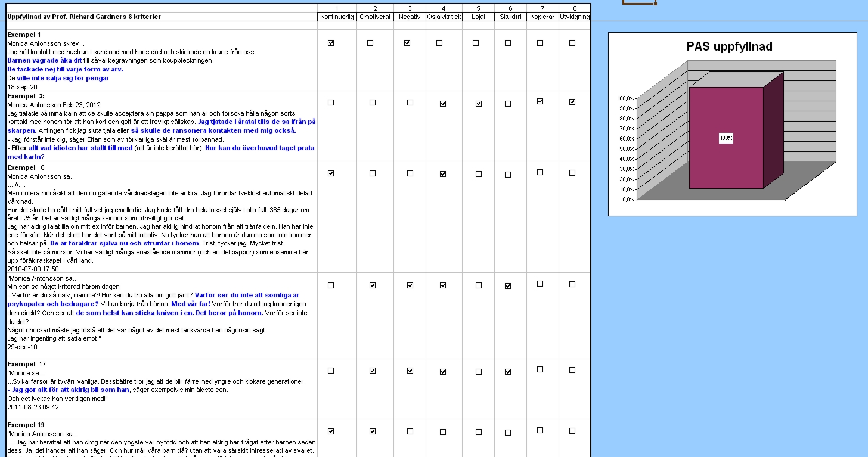Screen dimensions: 868x457
Task: Uncheck Kontinuerlig checkbox for Exempel 1
Action: coord(331,43)
